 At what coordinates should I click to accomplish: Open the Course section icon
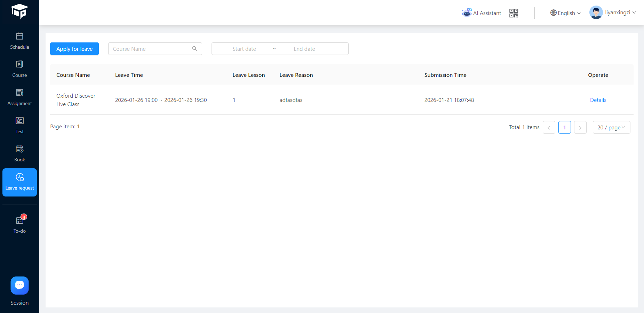[19, 64]
